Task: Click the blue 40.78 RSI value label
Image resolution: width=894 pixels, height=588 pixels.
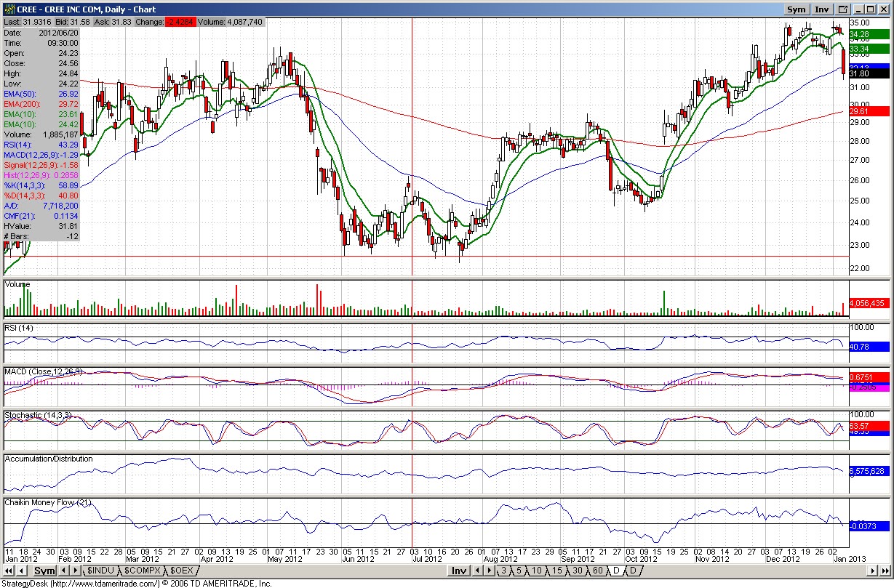Action: click(x=870, y=346)
